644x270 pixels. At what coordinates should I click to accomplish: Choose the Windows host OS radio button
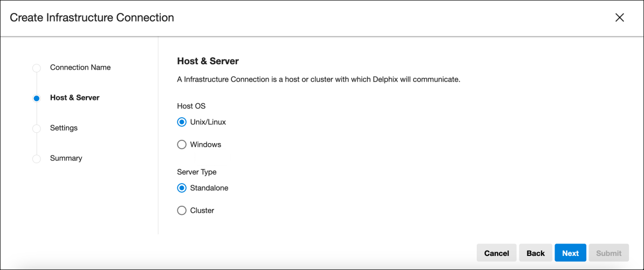point(182,145)
